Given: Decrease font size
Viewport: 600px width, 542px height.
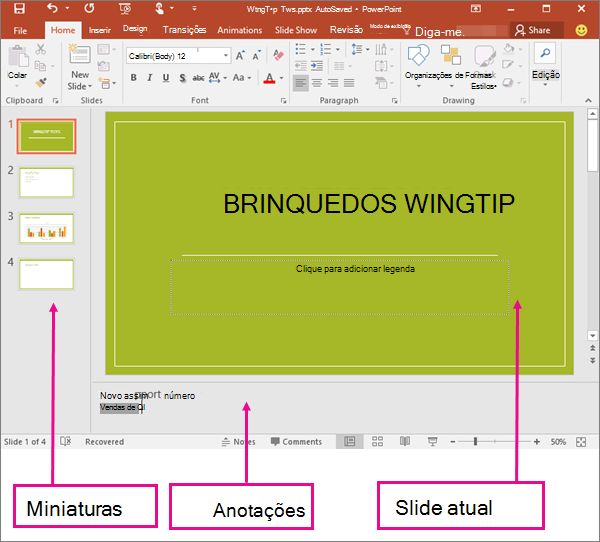Looking at the screenshot, I should pos(256,56).
